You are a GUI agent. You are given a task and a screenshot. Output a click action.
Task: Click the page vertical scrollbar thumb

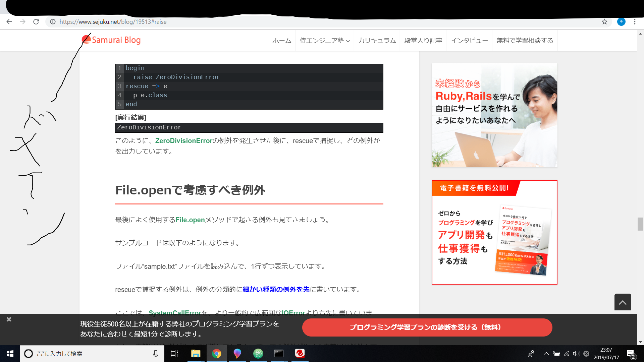640,224
